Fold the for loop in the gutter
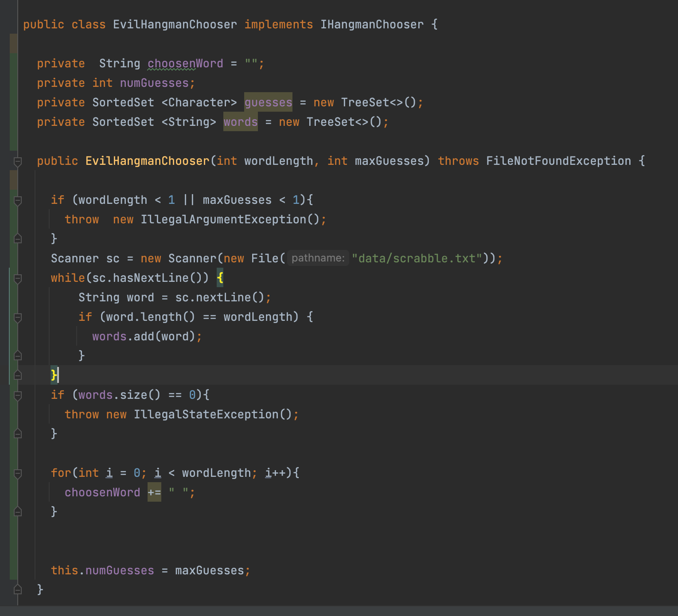This screenshot has height=616, width=678. click(18, 474)
